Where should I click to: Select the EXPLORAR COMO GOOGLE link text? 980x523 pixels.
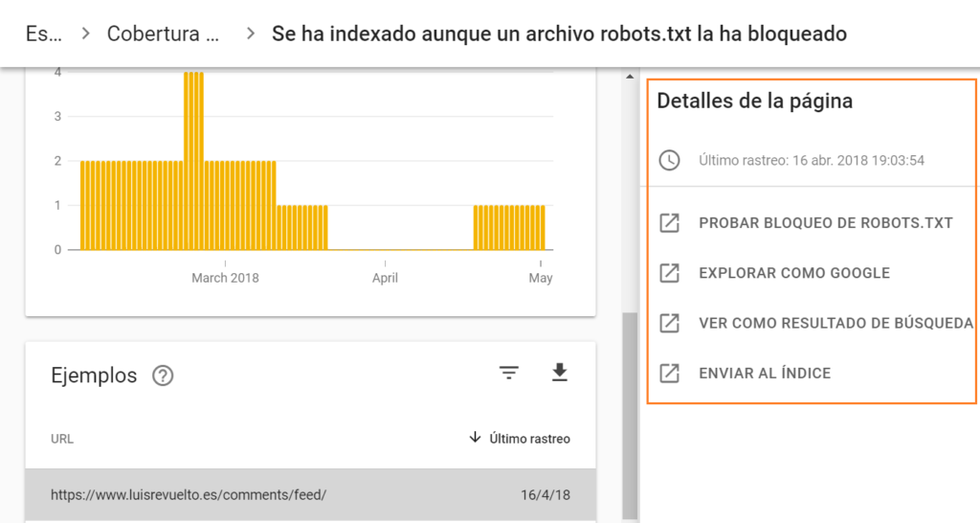[794, 273]
